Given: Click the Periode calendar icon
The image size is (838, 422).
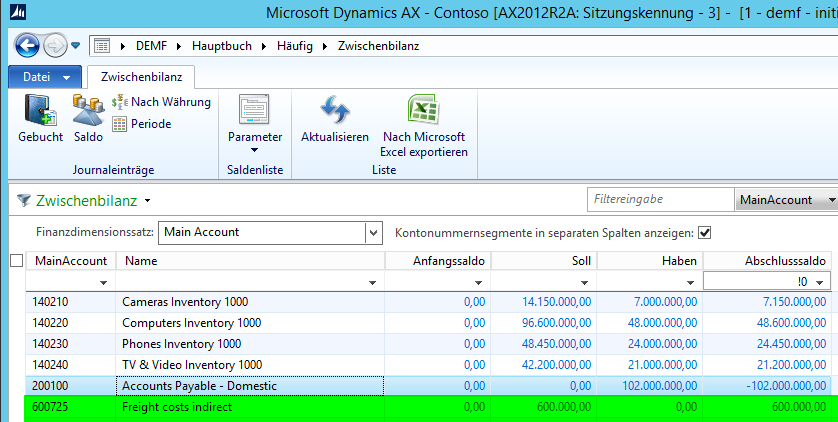Looking at the screenshot, I should tap(120, 124).
